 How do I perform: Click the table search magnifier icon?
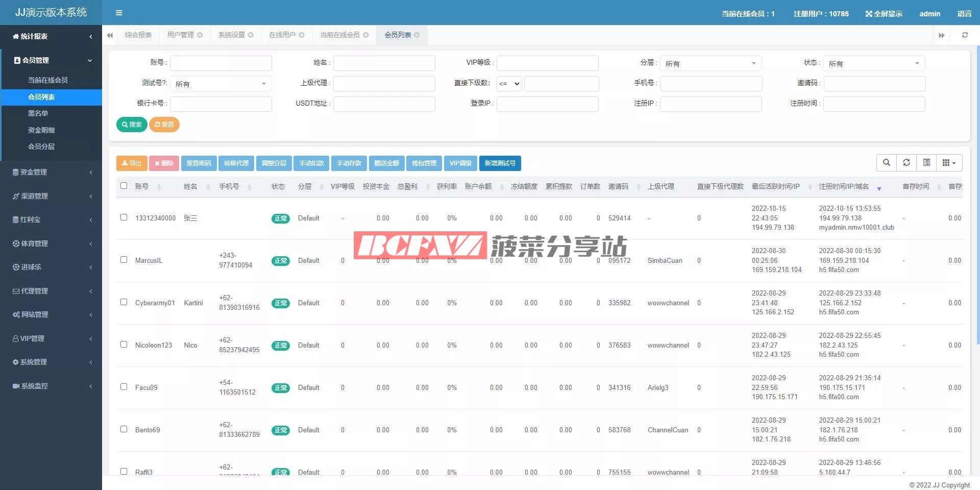[887, 163]
